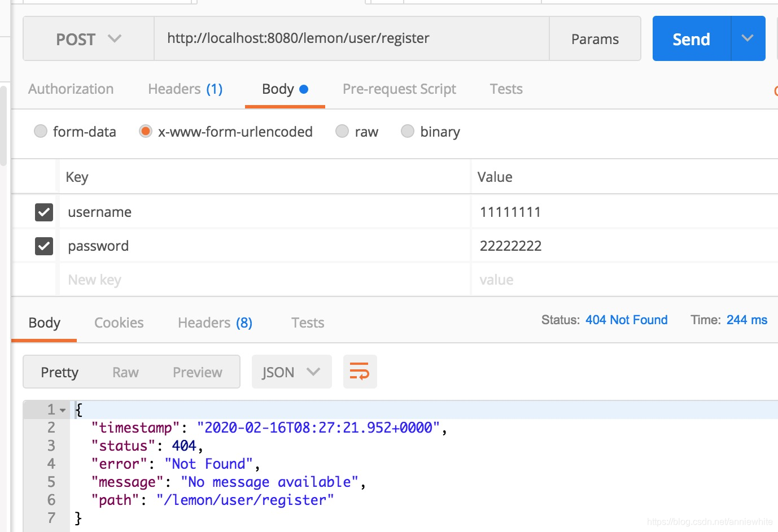Click the 244 ms response time

[x=746, y=320]
